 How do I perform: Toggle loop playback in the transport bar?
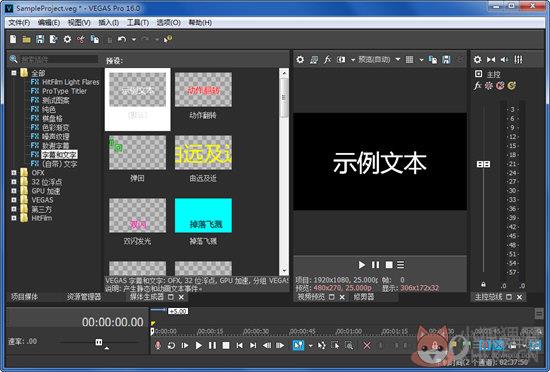[171, 345]
